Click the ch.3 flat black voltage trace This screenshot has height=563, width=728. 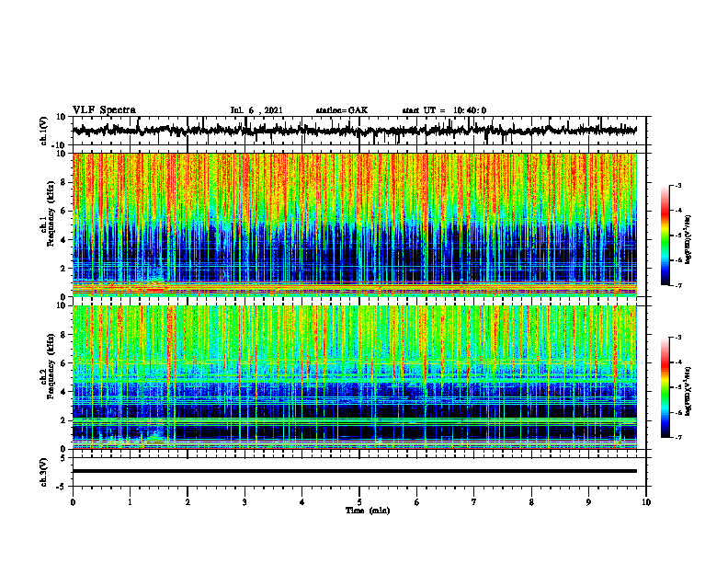coord(354,471)
